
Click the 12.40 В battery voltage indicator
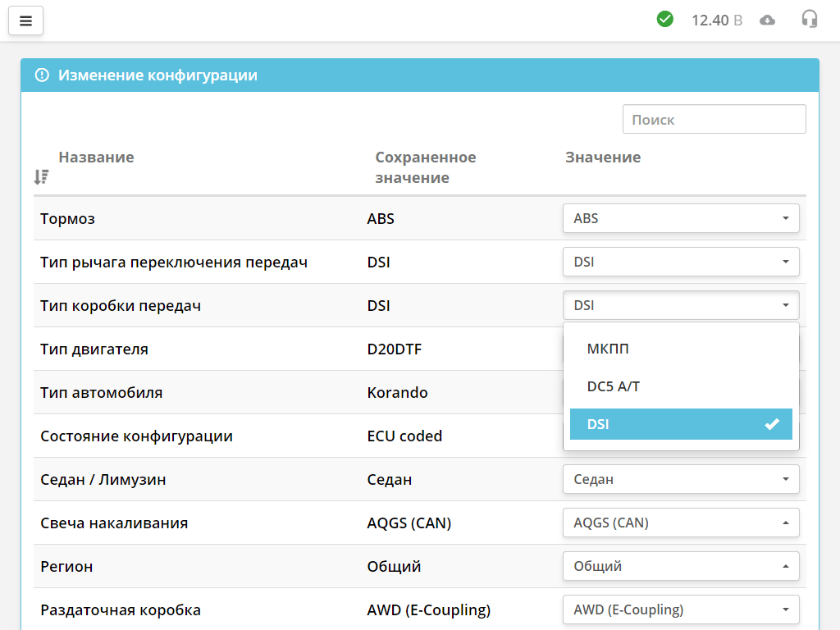[716, 20]
